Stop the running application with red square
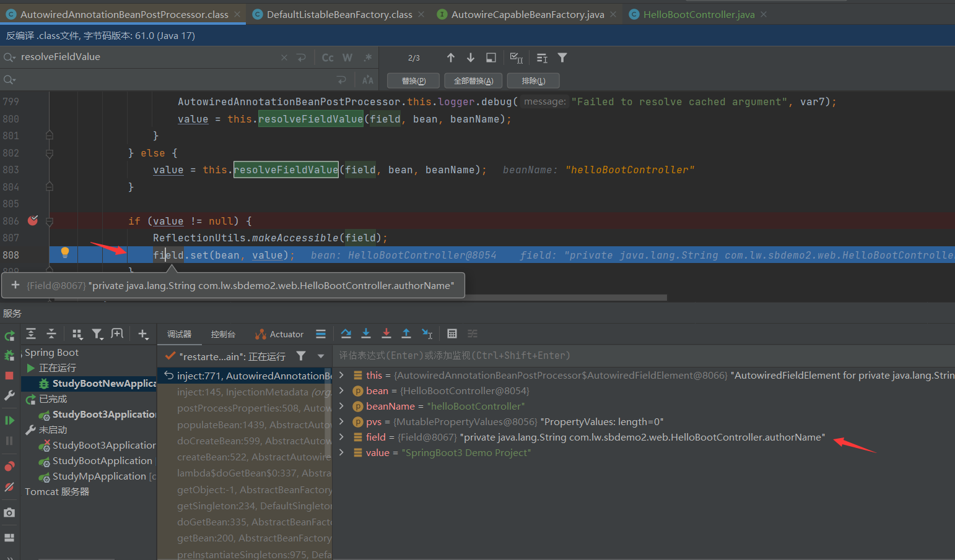Screen dimensions: 955x560 [9, 376]
